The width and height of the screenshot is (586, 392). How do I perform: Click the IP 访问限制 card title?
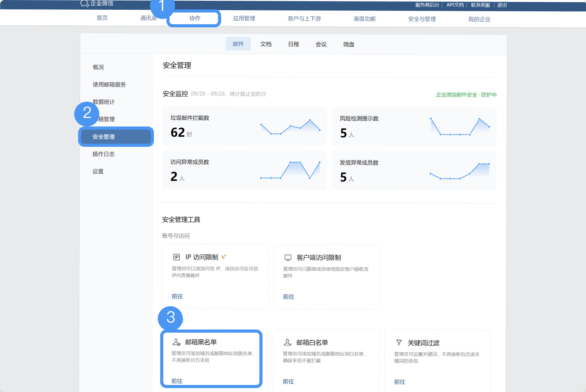[x=202, y=257]
